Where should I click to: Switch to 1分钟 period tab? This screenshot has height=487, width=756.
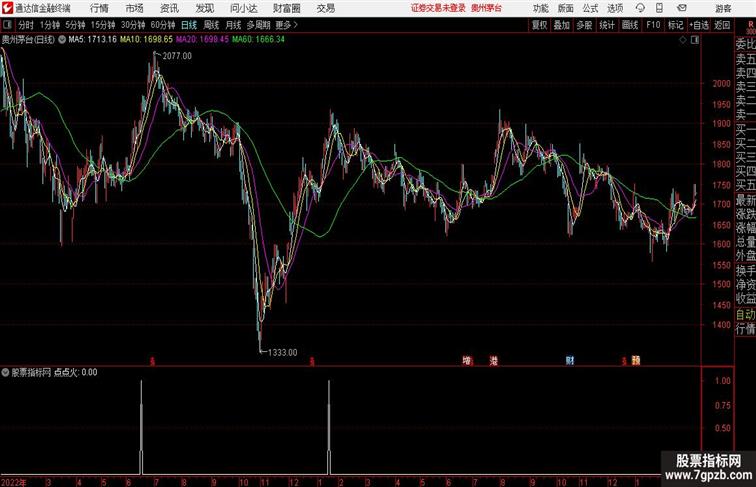click(50, 25)
